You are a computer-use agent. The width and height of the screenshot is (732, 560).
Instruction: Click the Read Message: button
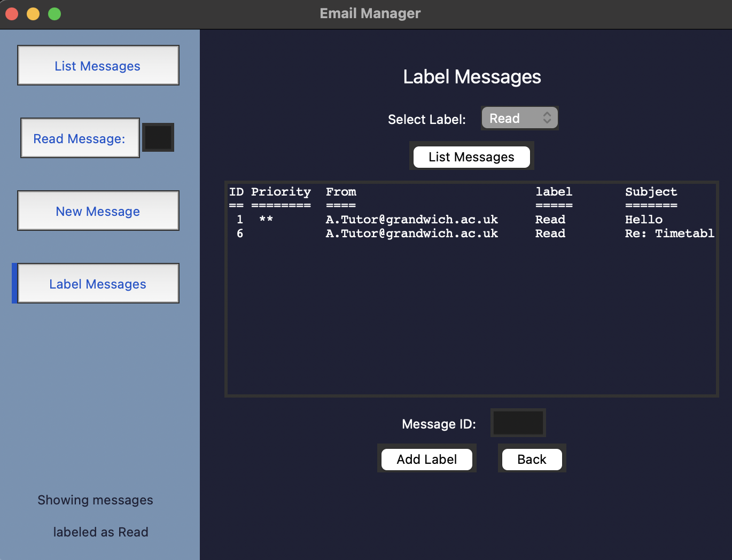pos(80,138)
